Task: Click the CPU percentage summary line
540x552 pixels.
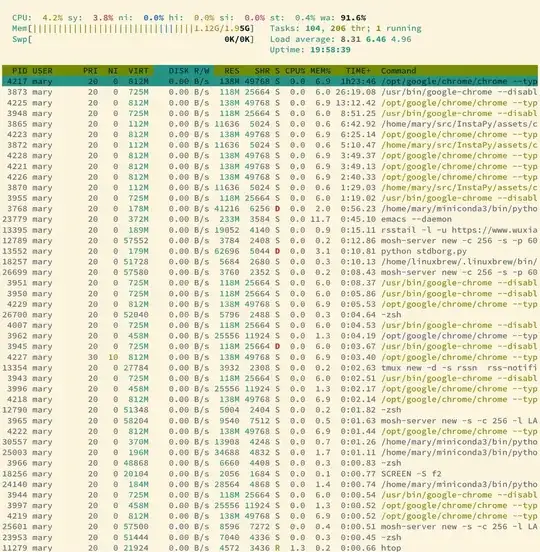Action: pyautogui.click(x=189, y=18)
